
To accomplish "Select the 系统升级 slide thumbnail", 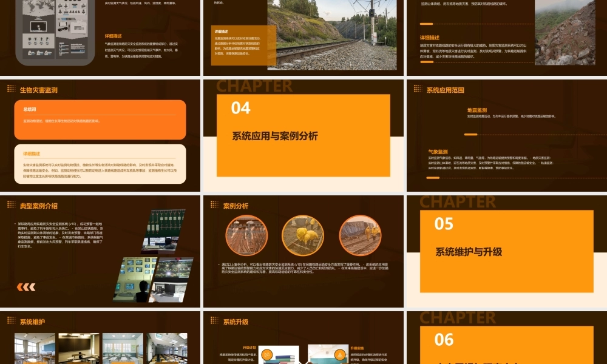I will tap(303, 338).
